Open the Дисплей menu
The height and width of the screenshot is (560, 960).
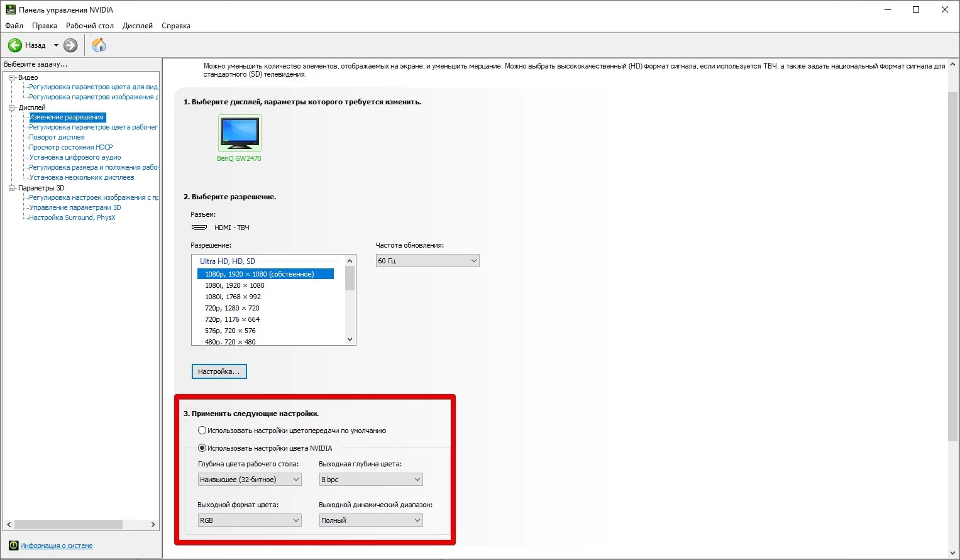click(x=138, y=26)
